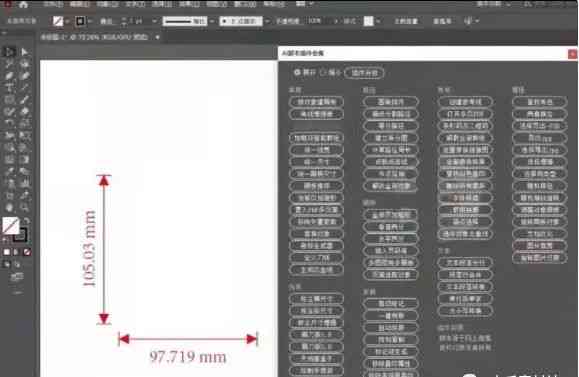
Task: Open the stroke weight dropdown arrow
Action: coord(154,21)
